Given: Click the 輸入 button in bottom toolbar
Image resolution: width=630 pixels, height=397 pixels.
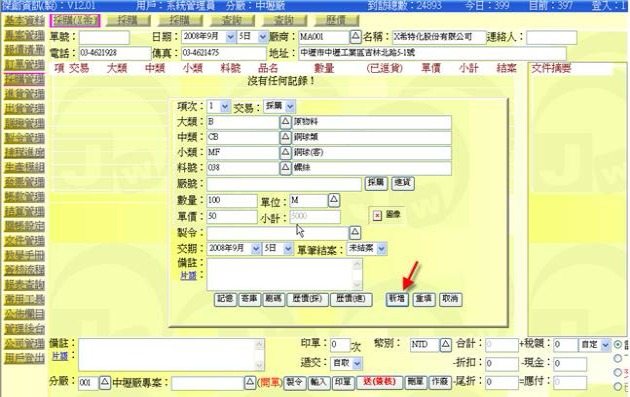Looking at the screenshot, I should [319, 382].
